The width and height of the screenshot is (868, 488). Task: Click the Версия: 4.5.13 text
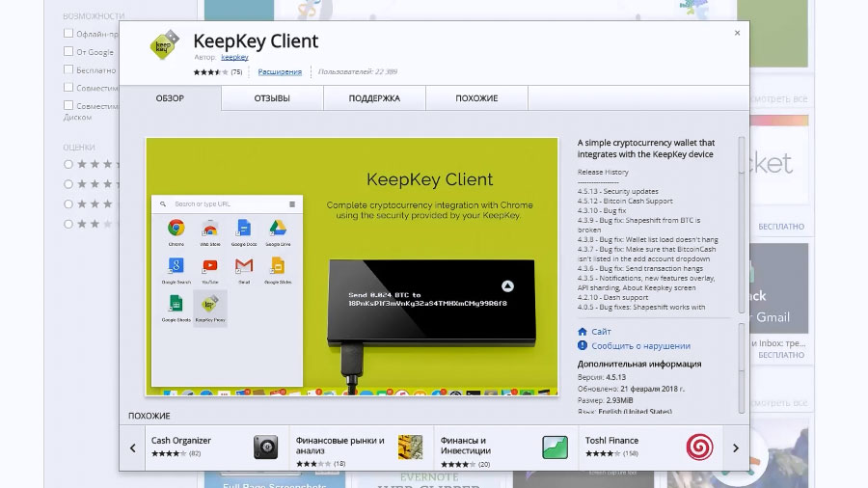click(602, 377)
